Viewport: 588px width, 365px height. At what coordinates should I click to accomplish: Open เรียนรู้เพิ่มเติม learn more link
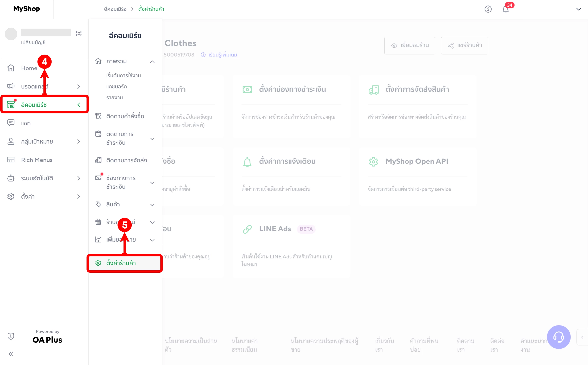[222, 55]
